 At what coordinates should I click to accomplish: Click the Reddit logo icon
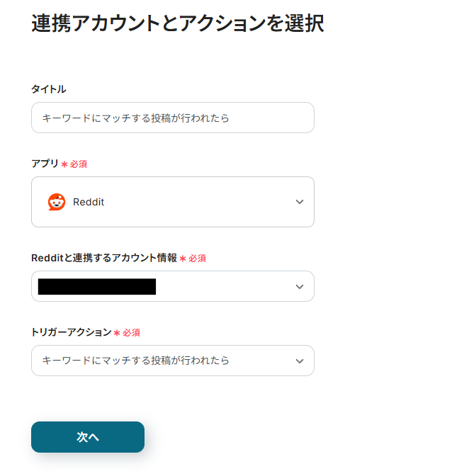pyautogui.click(x=57, y=202)
